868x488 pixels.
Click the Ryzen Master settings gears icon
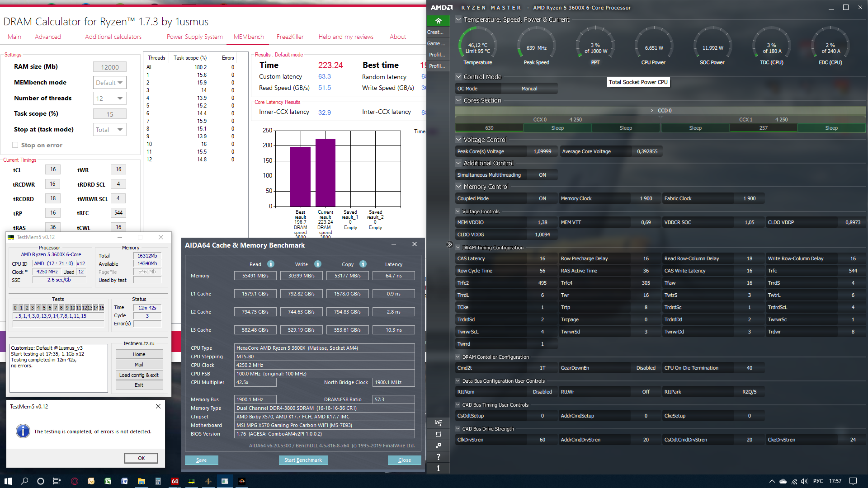pyautogui.click(x=438, y=446)
